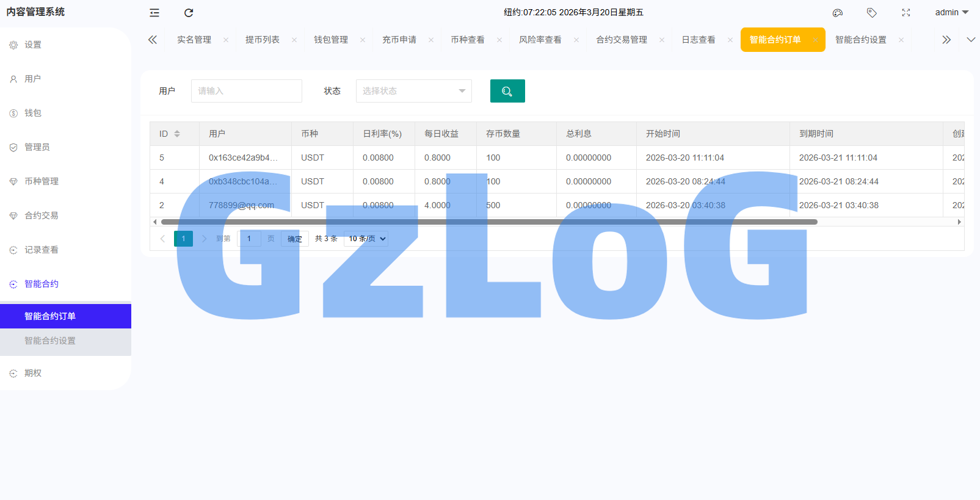Open the tab options chevron dropdown
Screen dimensions: 980x500
pos(971,40)
